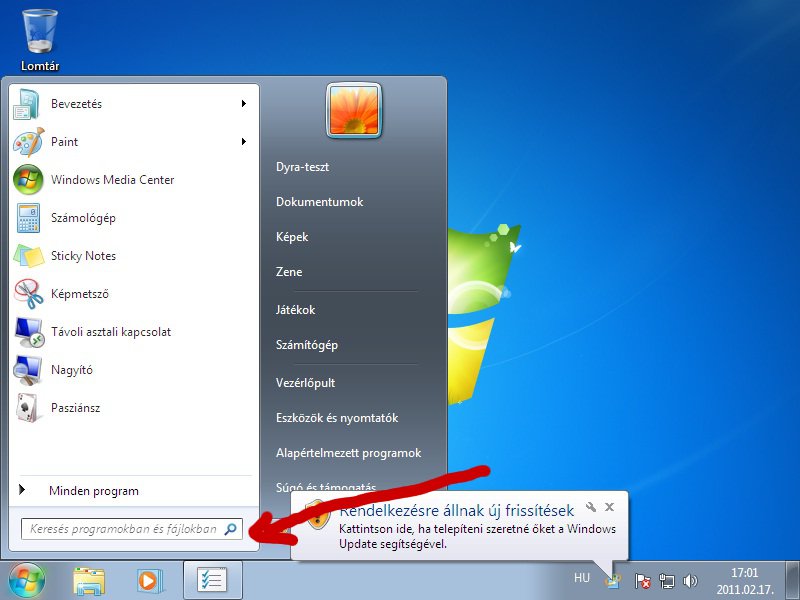Viewport: 800px width, 600px height.
Task: Open the Windows Media Center icon
Action: (28, 180)
